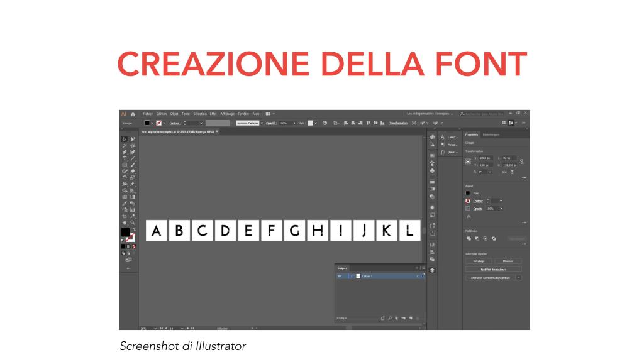Select the Selection tool arrow
This screenshot has width=644, height=362.
coord(125,140)
